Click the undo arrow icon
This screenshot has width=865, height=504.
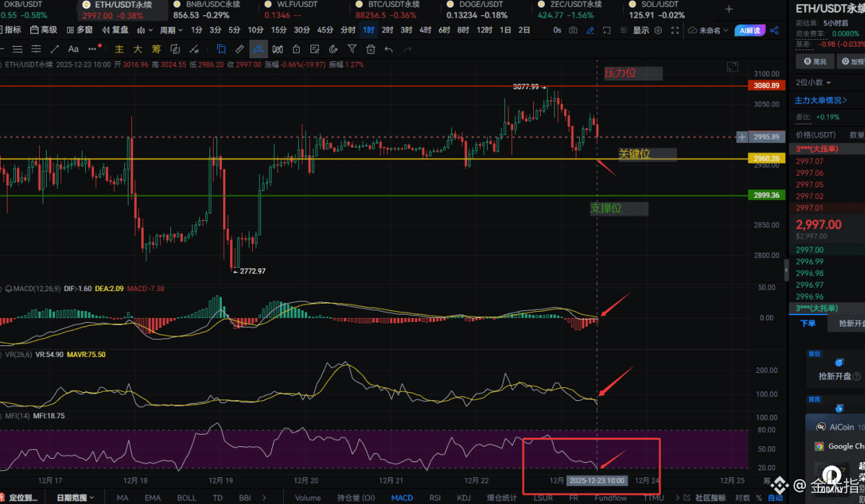point(389,49)
